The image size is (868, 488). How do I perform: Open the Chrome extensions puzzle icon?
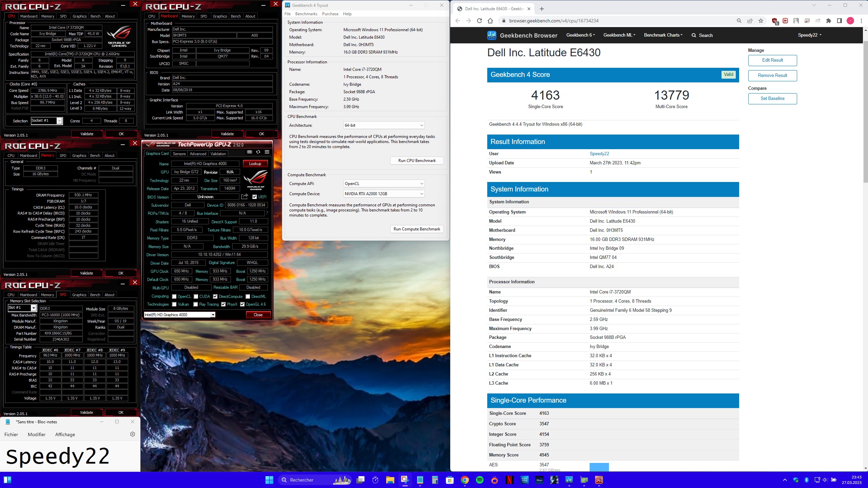pos(829,21)
